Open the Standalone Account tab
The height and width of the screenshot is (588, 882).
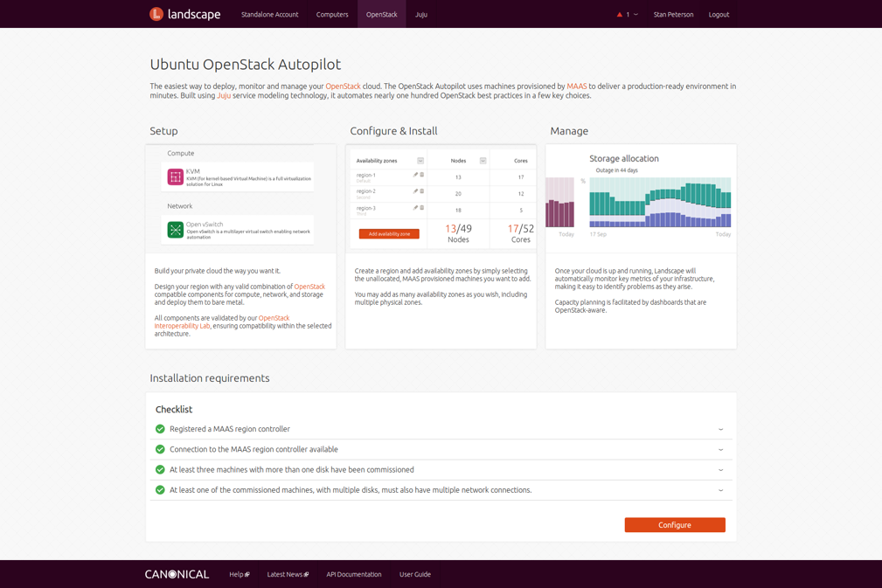(x=270, y=15)
